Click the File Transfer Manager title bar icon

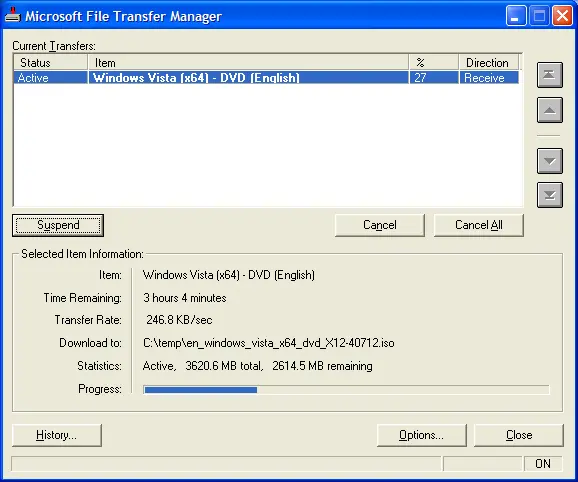(13, 15)
